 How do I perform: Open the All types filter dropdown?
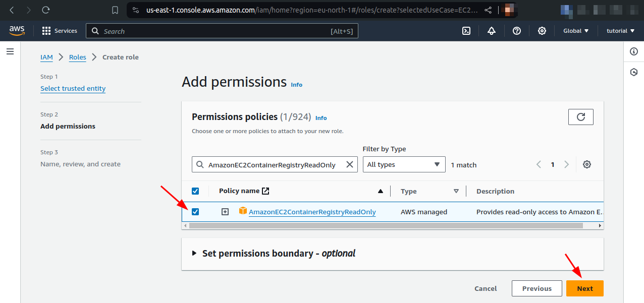[x=403, y=164]
